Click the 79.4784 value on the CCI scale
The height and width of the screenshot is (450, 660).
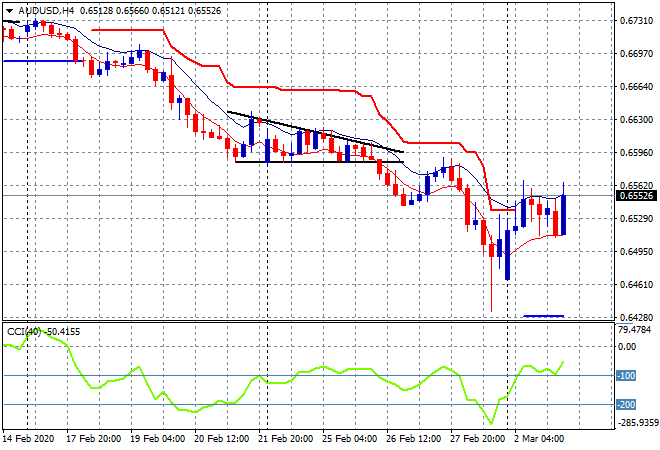click(x=634, y=328)
